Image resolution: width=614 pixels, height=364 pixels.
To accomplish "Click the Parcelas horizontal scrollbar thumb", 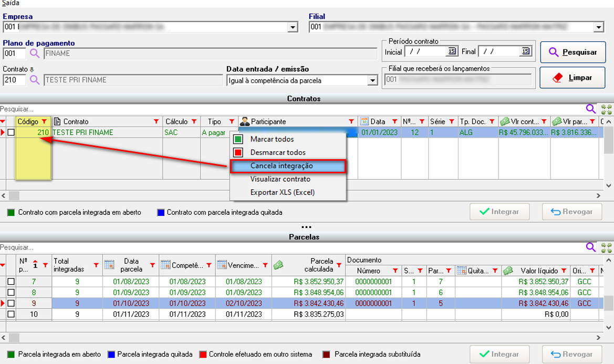I will coord(14,337).
